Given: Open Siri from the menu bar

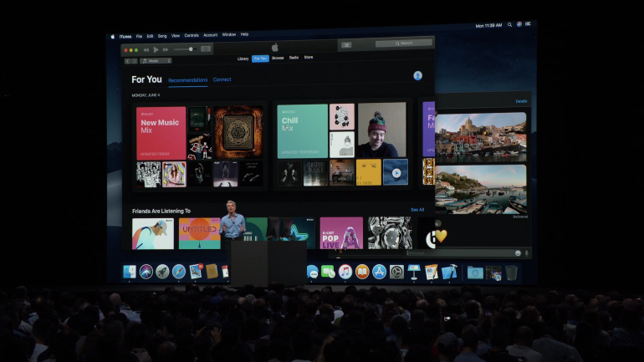Looking at the screenshot, I should pos(519,24).
